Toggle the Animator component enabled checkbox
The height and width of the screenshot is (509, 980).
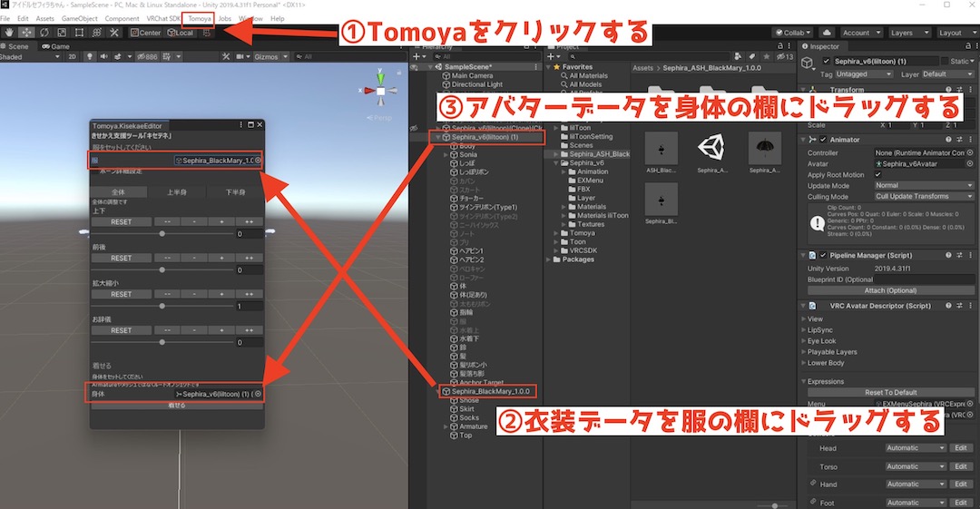coord(823,140)
